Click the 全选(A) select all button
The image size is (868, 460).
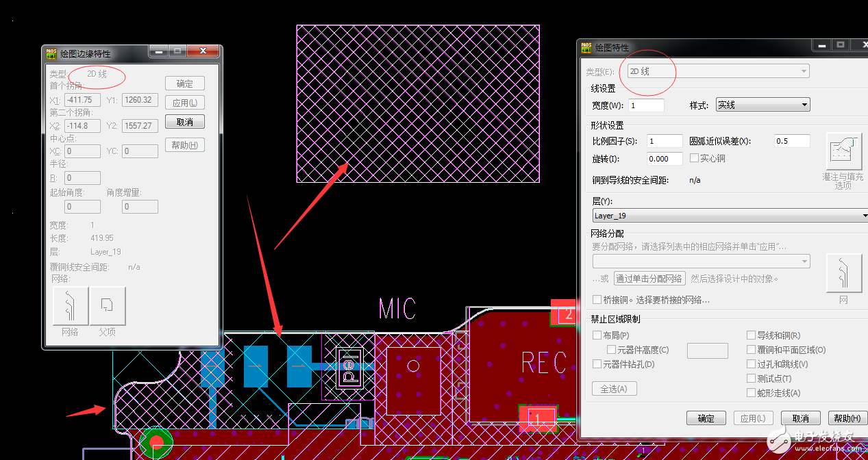point(615,389)
